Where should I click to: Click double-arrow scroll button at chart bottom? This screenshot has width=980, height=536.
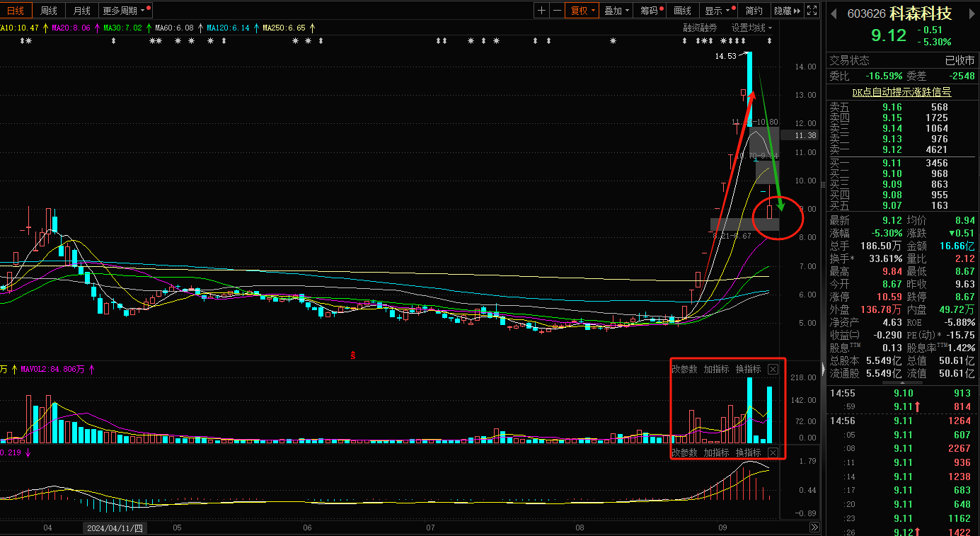click(x=814, y=528)
